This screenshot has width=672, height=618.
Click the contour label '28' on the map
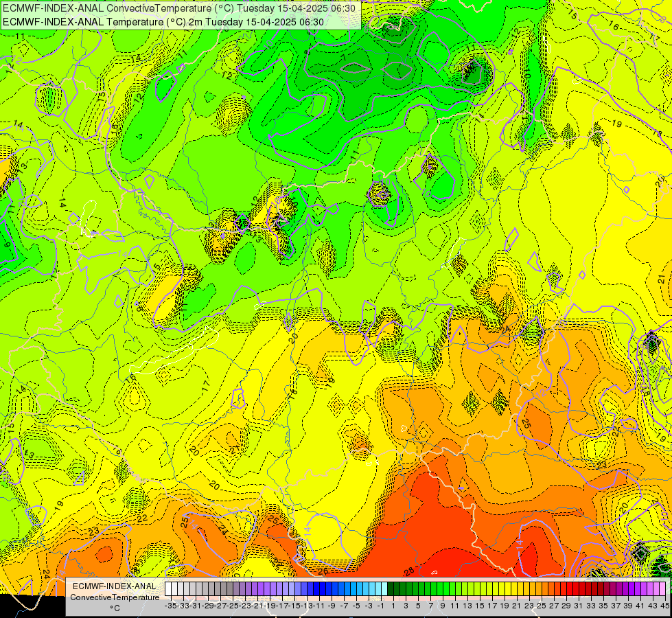click(x=409, y=571)
